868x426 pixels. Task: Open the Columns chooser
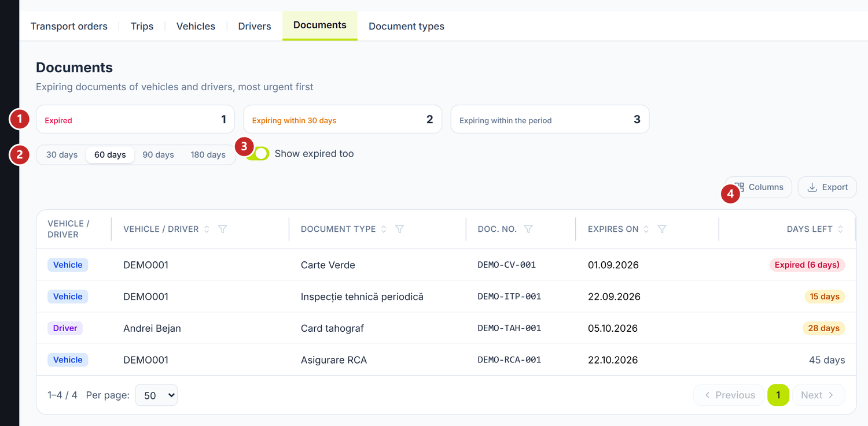[759, 187]
